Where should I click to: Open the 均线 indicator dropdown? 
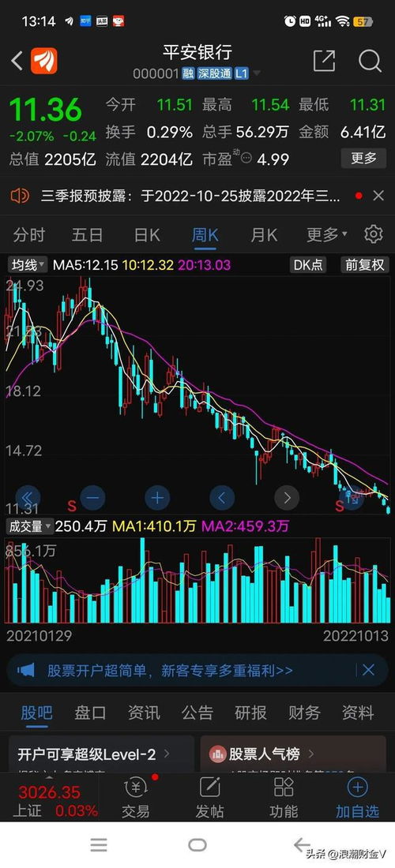click(x=27, y=264)
